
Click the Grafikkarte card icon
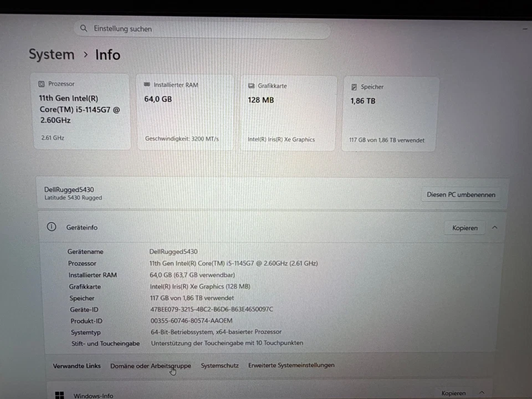251,86
